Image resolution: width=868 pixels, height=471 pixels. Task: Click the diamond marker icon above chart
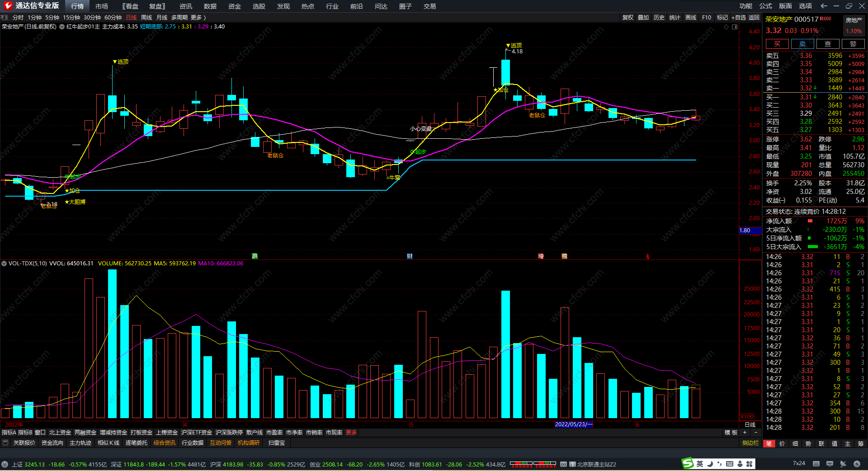coord(726,27)
